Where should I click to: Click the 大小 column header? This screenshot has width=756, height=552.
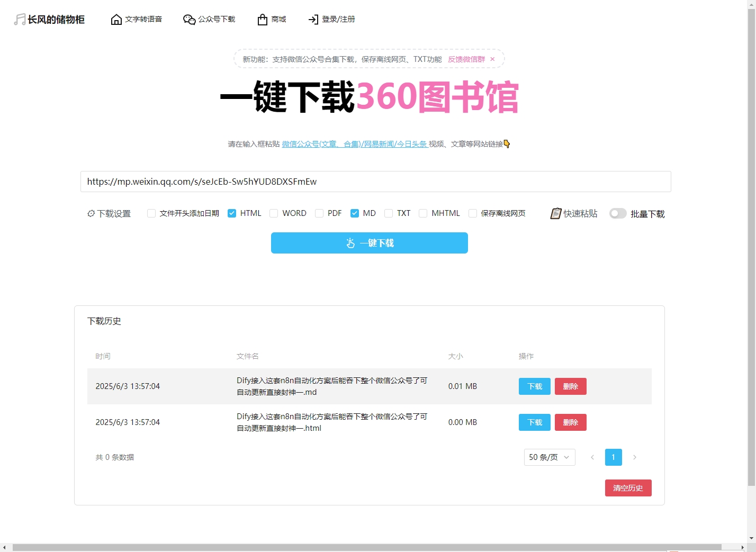click(456, 356)
